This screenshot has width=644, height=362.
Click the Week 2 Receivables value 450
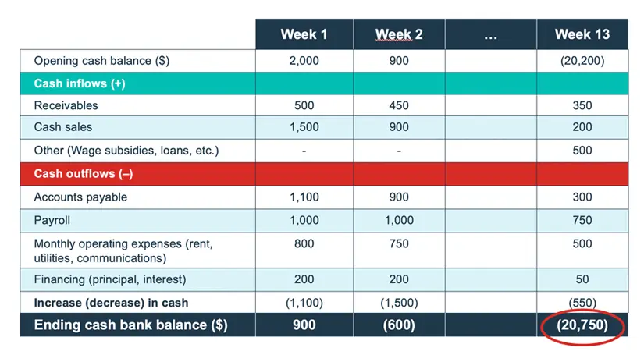(x=398, y=105)
